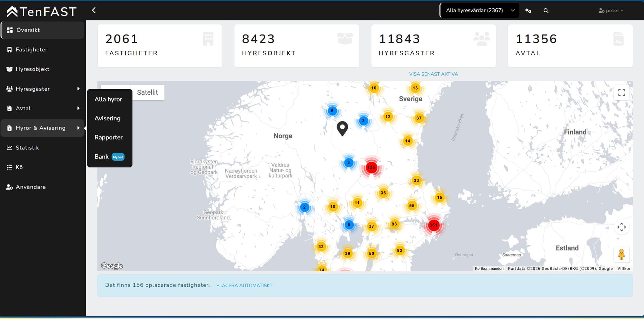Expand Avtal submenu arrow
644x319 pixels.
pos(78,108)
